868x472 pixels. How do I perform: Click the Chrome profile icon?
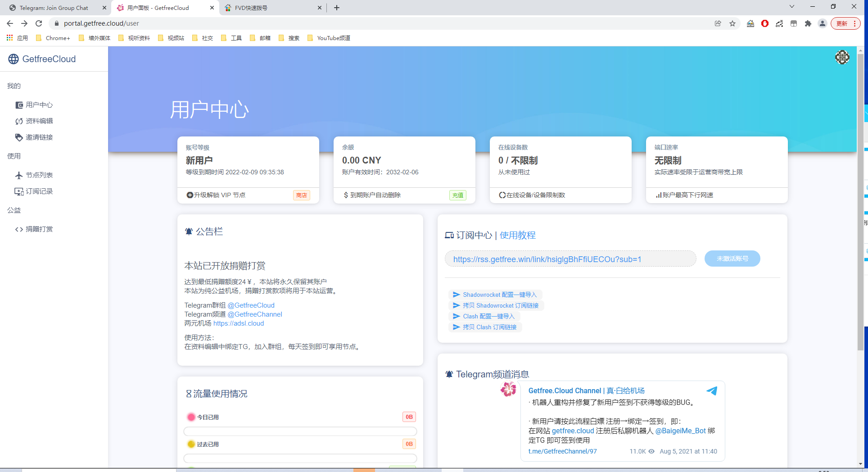tap(823, 23)
